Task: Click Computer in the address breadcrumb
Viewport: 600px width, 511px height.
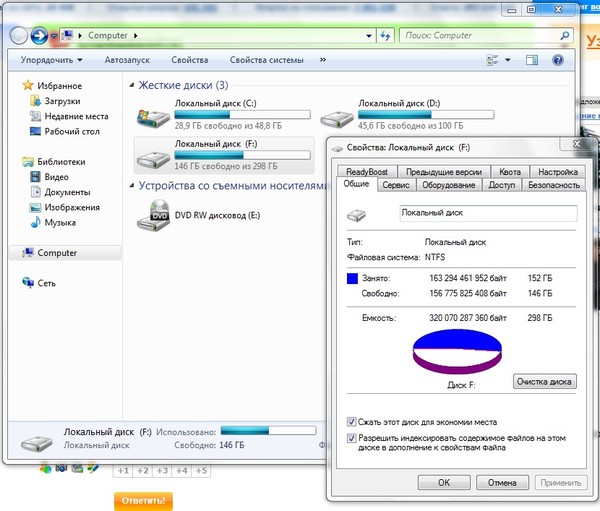Action: 108,36
